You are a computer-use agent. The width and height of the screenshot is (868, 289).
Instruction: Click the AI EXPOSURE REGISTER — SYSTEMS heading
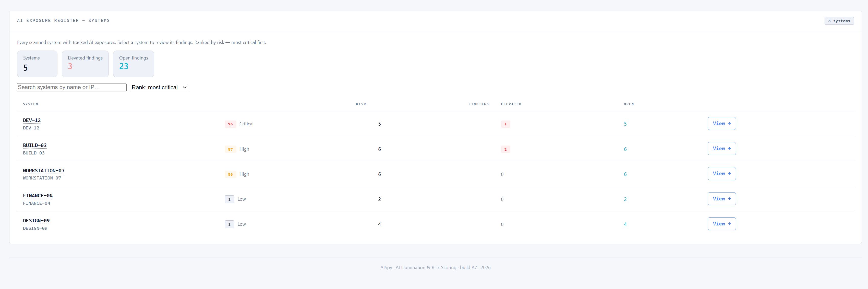click(63, 20)
